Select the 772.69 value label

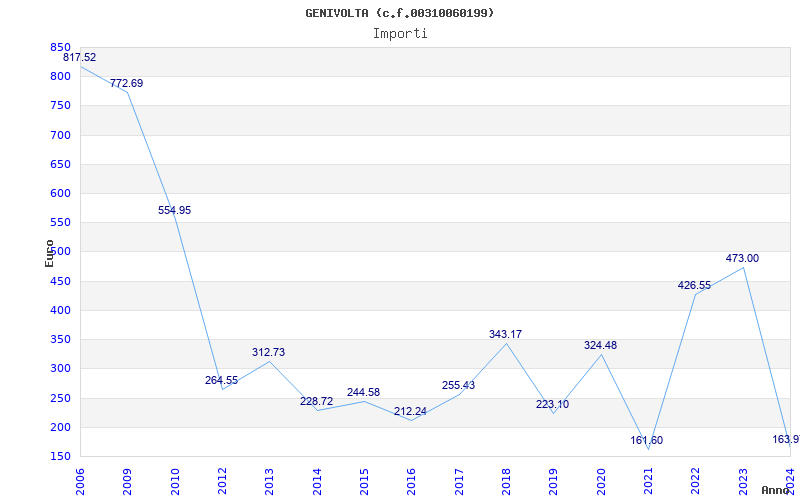[127, 84]
